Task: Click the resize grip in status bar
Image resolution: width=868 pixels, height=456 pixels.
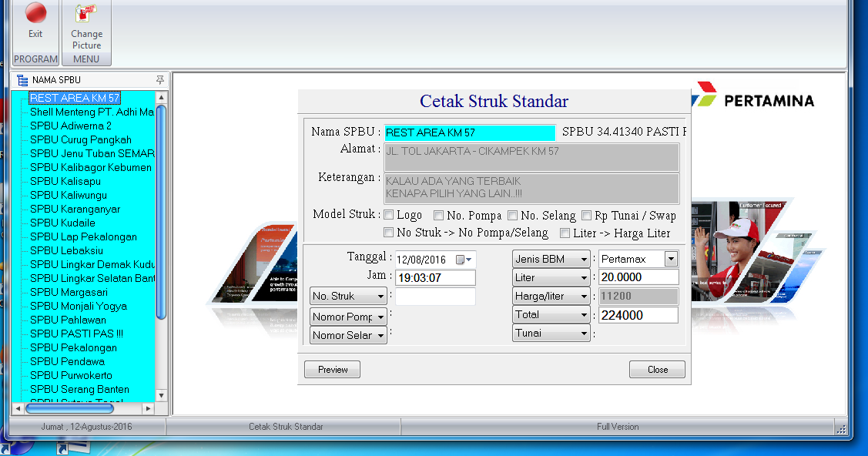Action: (841, 428)
